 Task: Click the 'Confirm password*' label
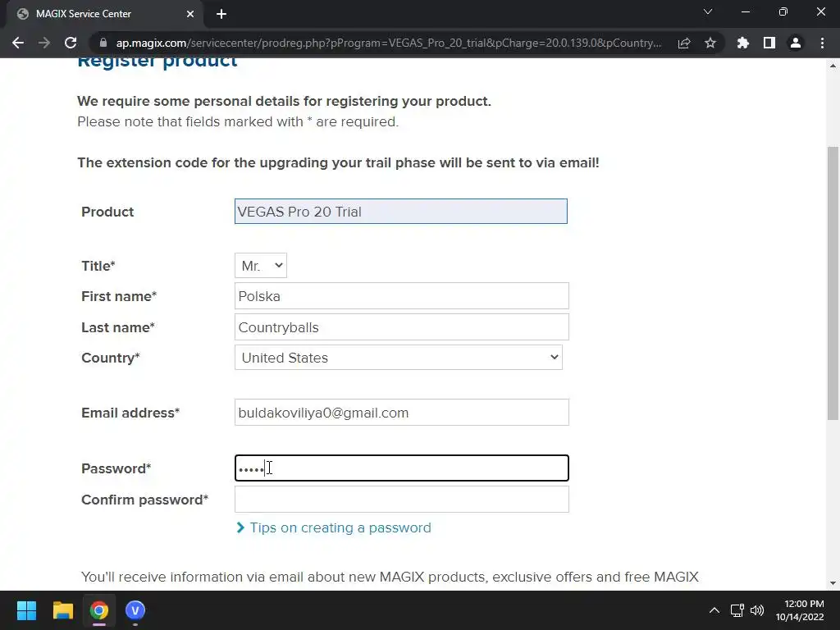coord(144,500)
